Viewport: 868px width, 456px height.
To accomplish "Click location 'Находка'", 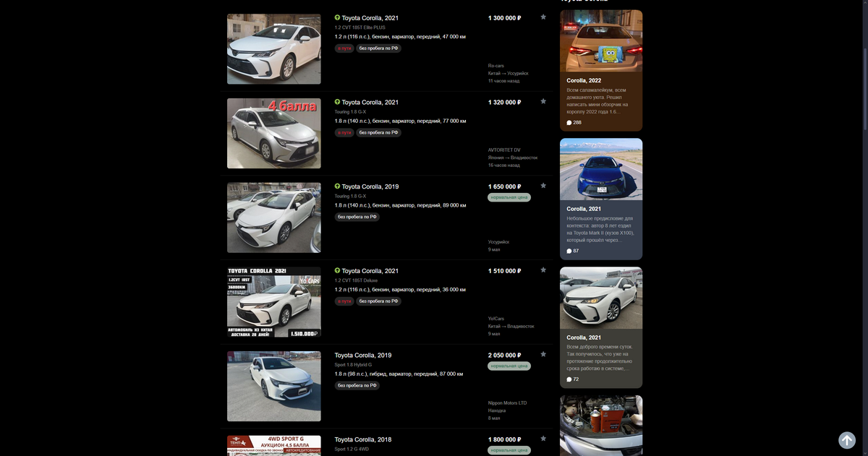I will 497,411.
